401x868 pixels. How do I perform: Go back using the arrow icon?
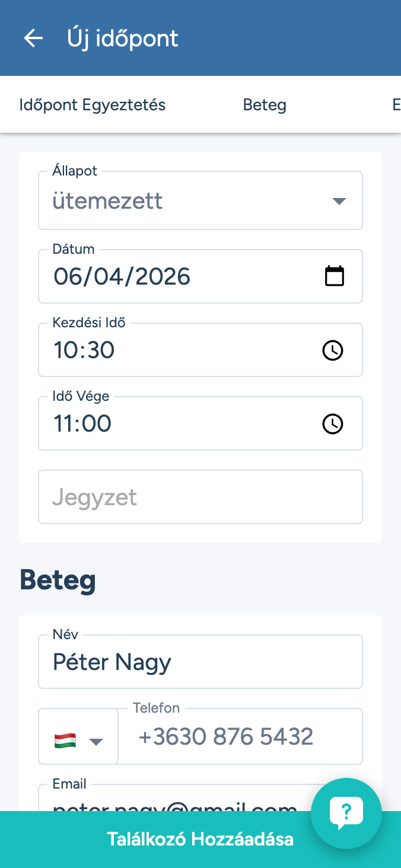33,39
